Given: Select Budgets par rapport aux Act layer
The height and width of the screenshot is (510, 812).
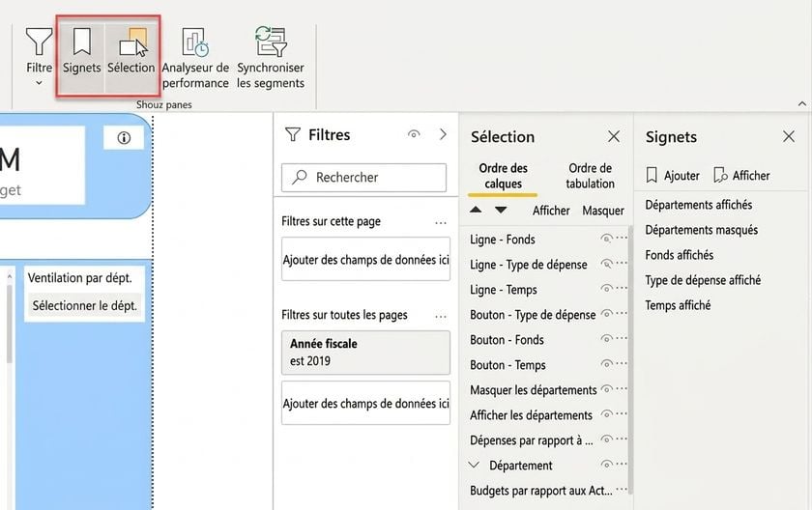Looking at the screenshot, I should pos(540,491).
